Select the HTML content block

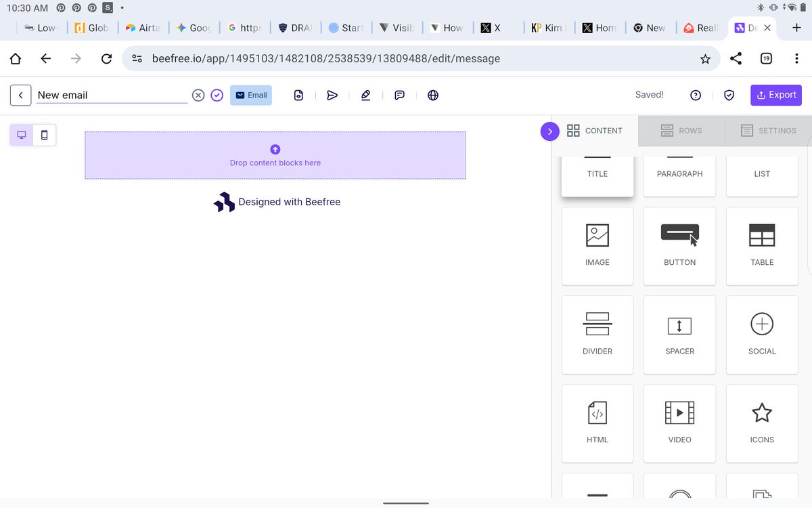(597, 423)
